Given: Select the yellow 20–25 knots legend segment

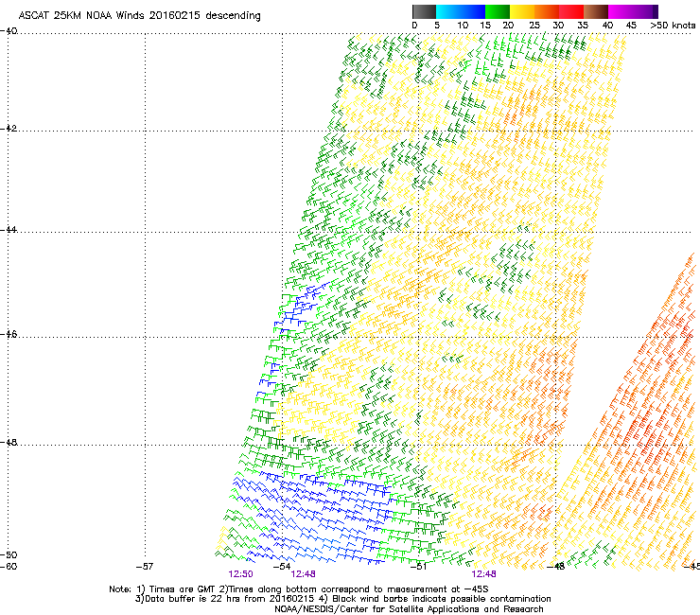Looking at the screenshot, I should 522,11.
